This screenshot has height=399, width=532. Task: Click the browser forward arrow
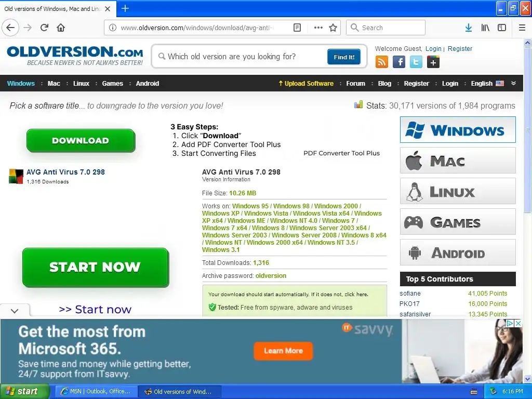[x=28, y=28]
